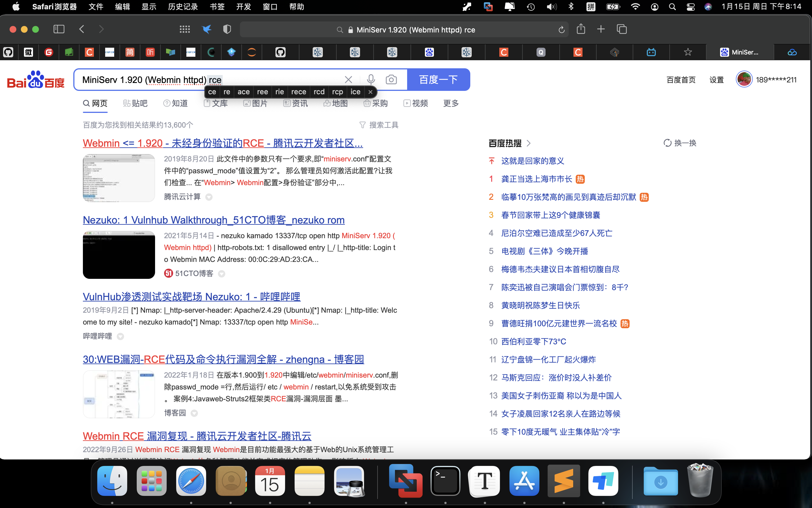Open the VulnHub渗透测试实战靶场 Nezuko result
The height and width of the screenshot is (508, 812).
click(x=192, y=297)
